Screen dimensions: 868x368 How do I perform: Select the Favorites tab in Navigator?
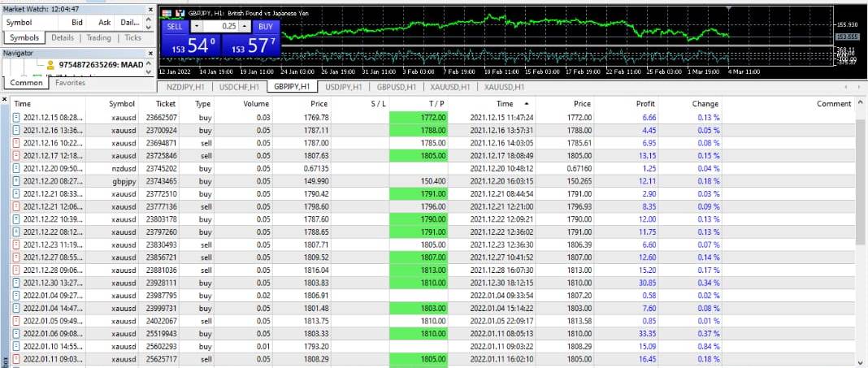[70, 83]
